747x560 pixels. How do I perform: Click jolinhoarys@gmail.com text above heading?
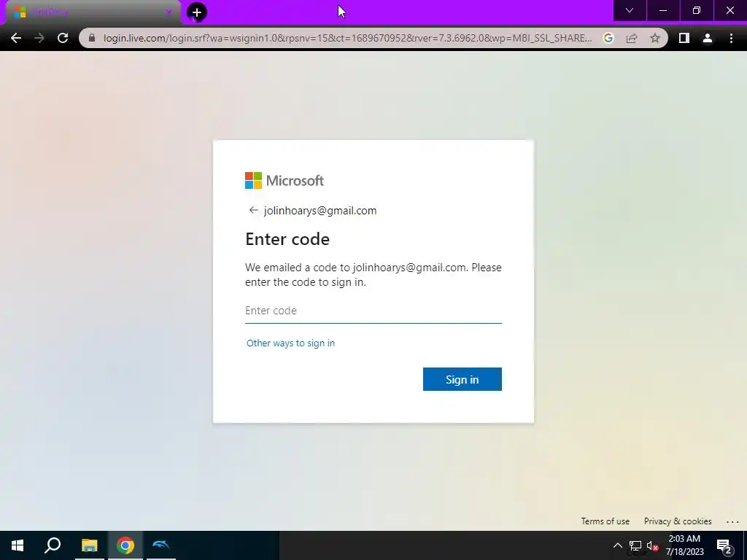pyautogui.click(x=320, y=211)
